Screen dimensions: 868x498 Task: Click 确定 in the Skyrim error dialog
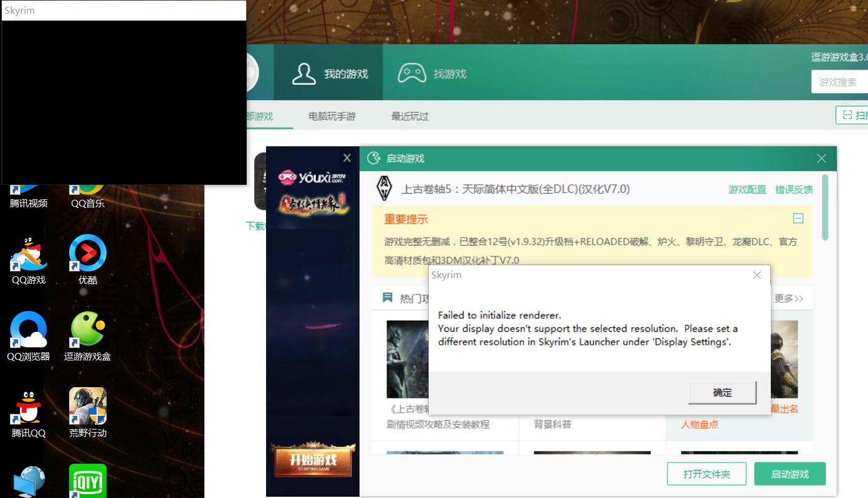tap(722, 393)
